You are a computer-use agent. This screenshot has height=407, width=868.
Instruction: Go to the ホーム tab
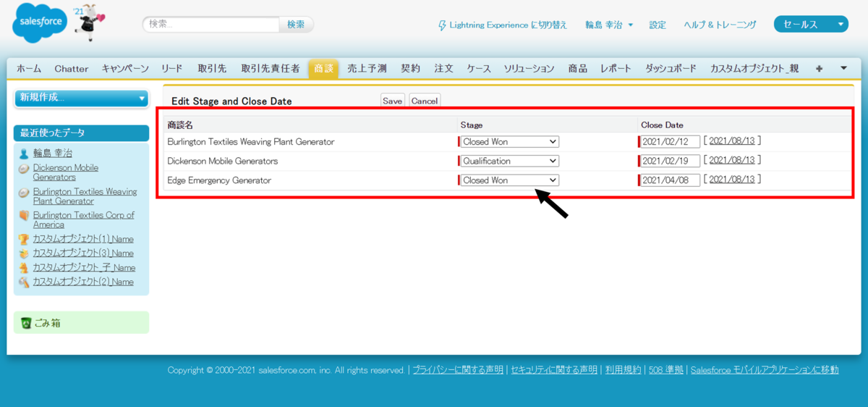(x=29, y=69)
